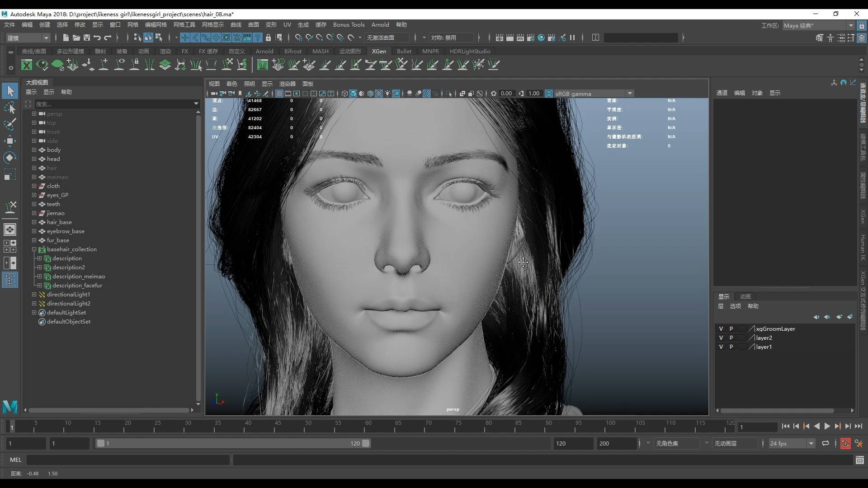Collapse the basehair_collection node

click(x=34, y=249)
